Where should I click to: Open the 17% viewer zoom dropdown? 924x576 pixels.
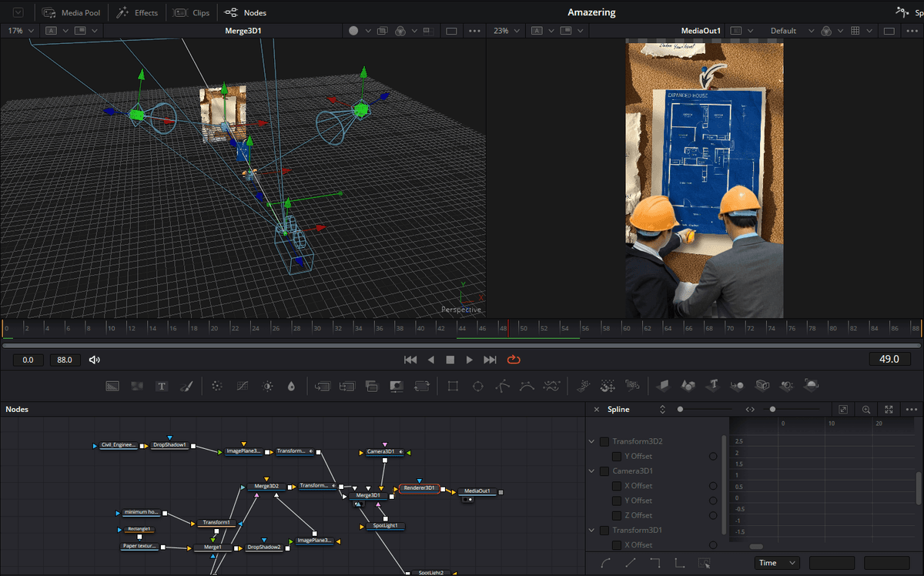(21, 31)
